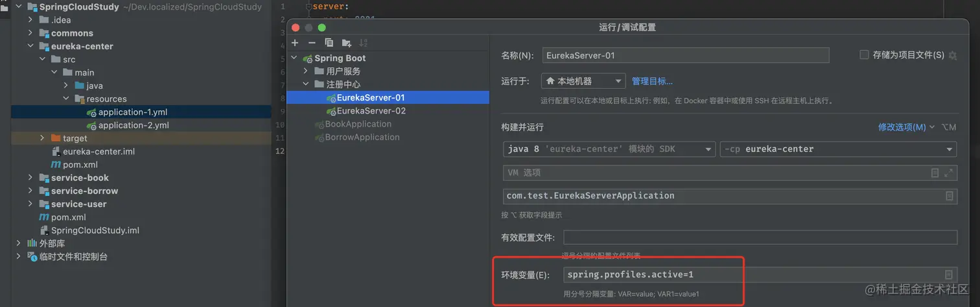The height and width of the screenshot is (307, 980).
Task: Open gear settings beside 存储为项目文件
Action: (x=952, y=55)
